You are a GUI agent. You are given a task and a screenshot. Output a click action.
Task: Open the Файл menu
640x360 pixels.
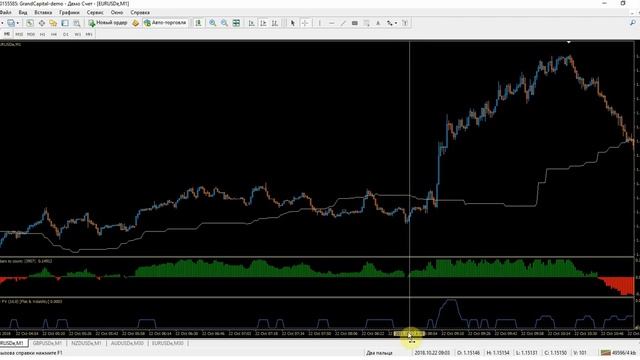coord(6,13)
